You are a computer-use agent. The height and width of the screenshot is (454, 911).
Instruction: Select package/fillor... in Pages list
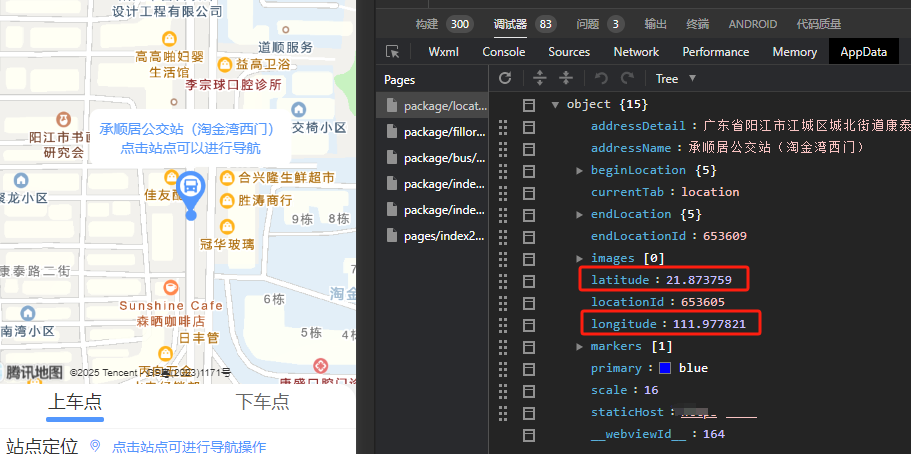coord(432,132)
